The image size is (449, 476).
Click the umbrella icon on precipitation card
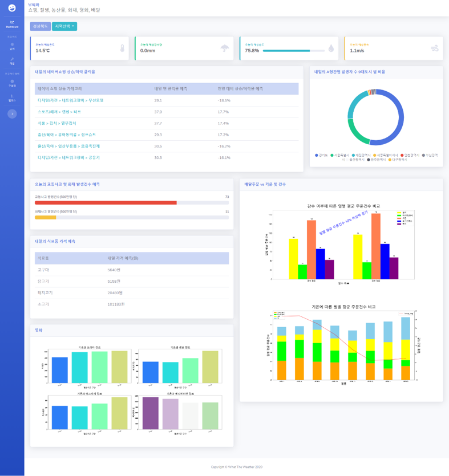click(x=225, y=48)
